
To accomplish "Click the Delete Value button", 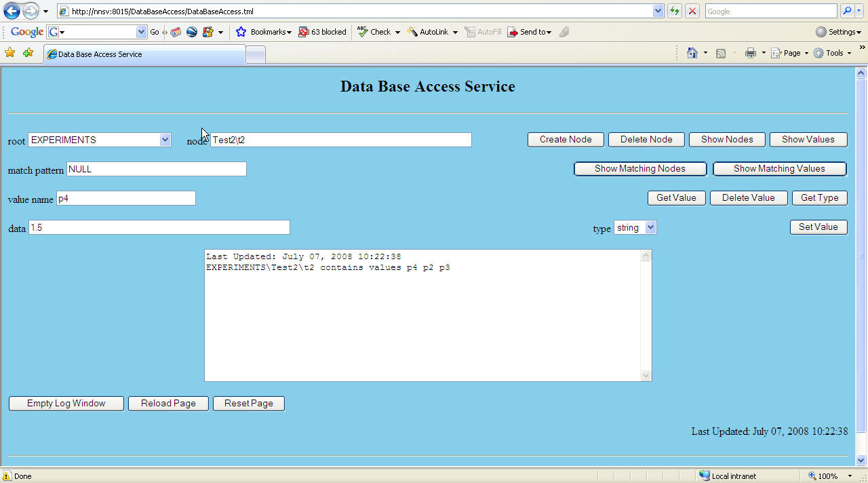I will pos(748,198).
